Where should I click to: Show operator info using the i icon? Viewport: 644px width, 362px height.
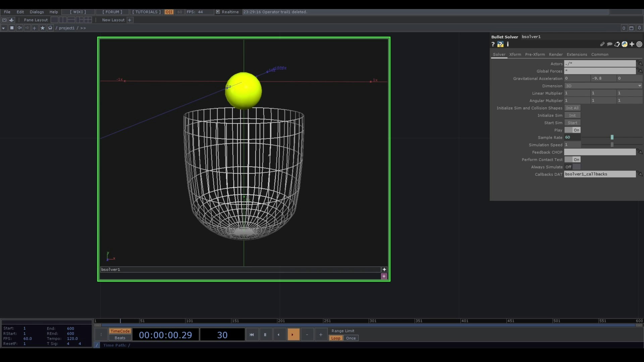coord(508,44)
